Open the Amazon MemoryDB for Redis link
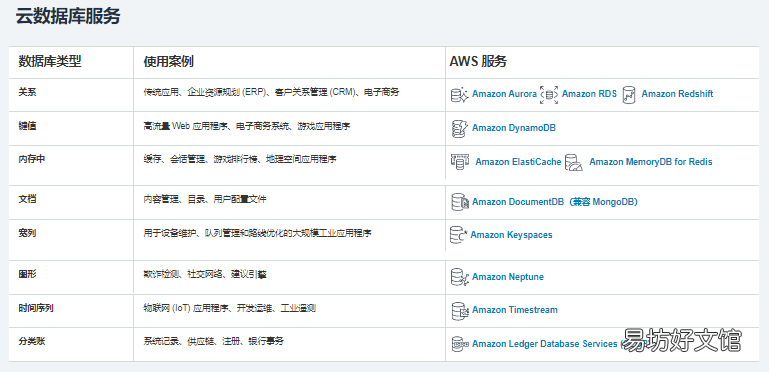The width and height of the screenshot is (769, 372). coord(650,162)
